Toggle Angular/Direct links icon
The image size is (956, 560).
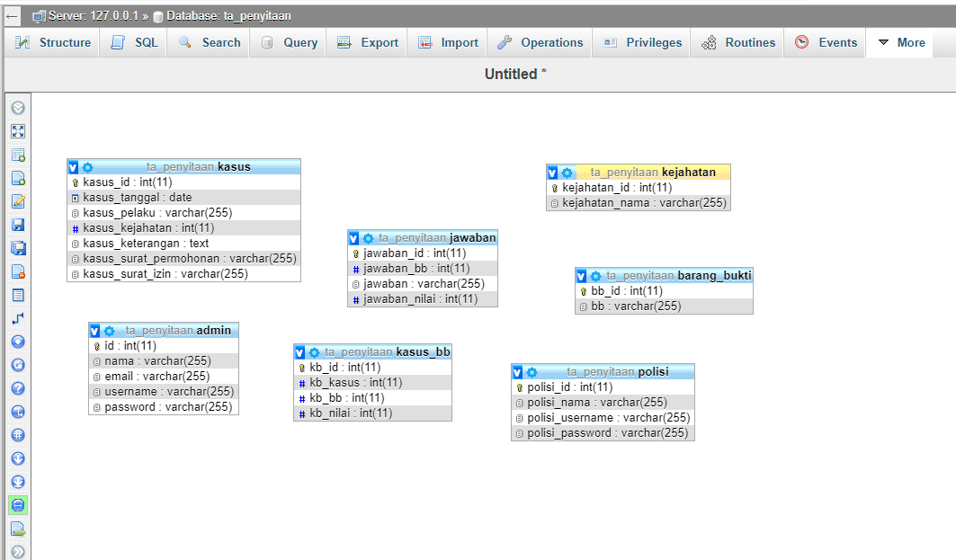click(18, 412)
